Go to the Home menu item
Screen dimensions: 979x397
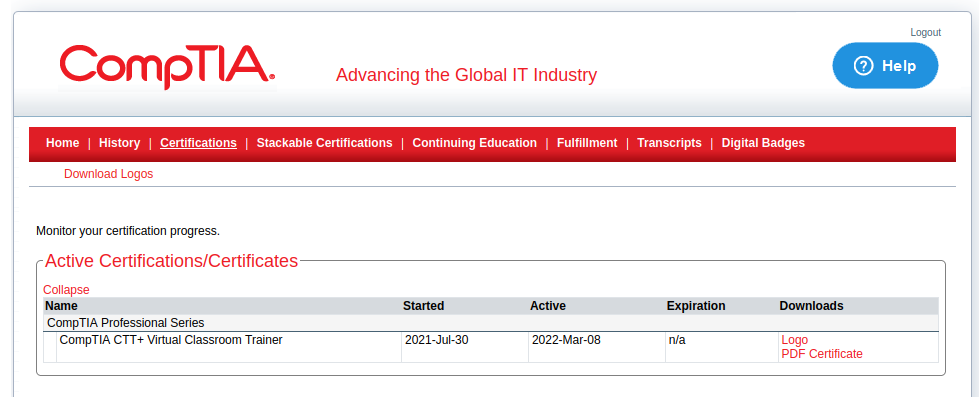(x=62, y=143)
